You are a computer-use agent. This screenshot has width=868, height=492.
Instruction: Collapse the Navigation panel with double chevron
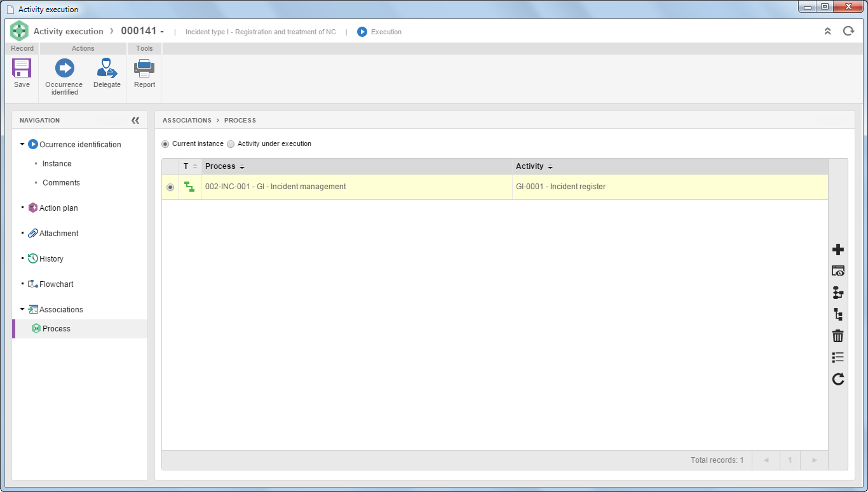(135, 120)
